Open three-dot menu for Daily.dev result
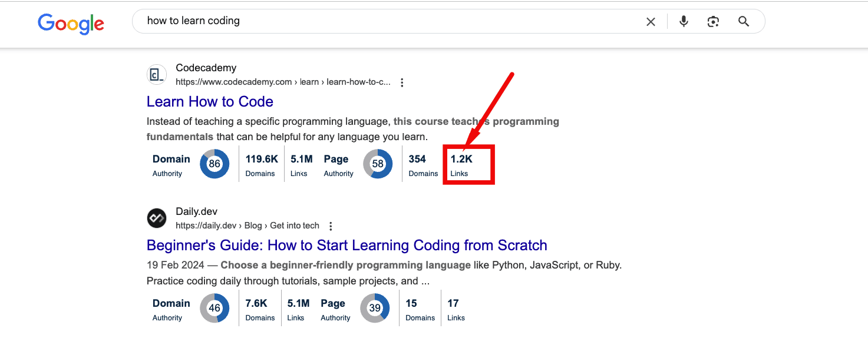 click(x=331, y=226)
